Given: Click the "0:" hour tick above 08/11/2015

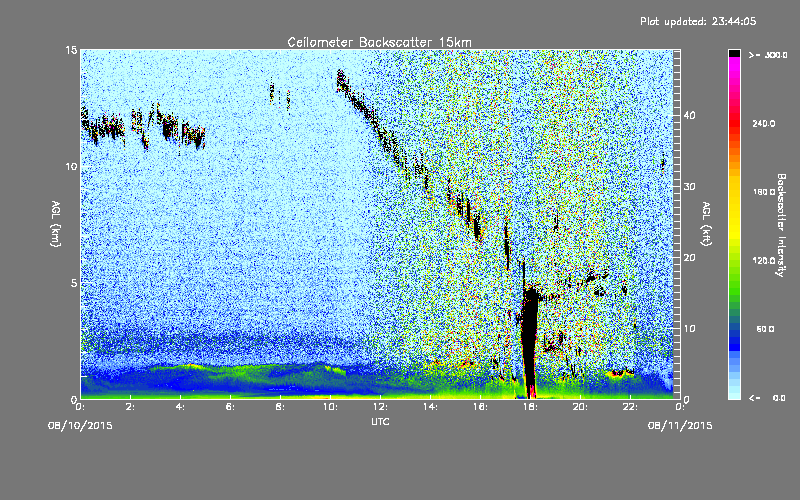Looking at the screenshot, I should coord(680,407).
